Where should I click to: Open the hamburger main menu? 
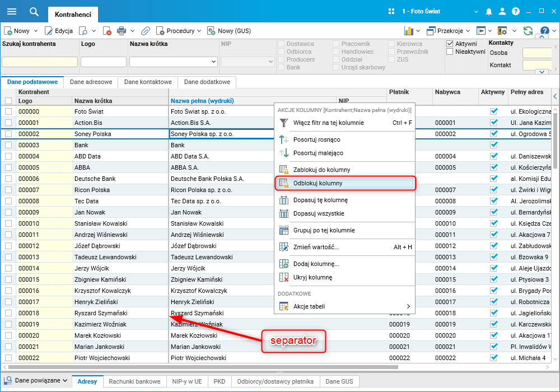[12, 11]
